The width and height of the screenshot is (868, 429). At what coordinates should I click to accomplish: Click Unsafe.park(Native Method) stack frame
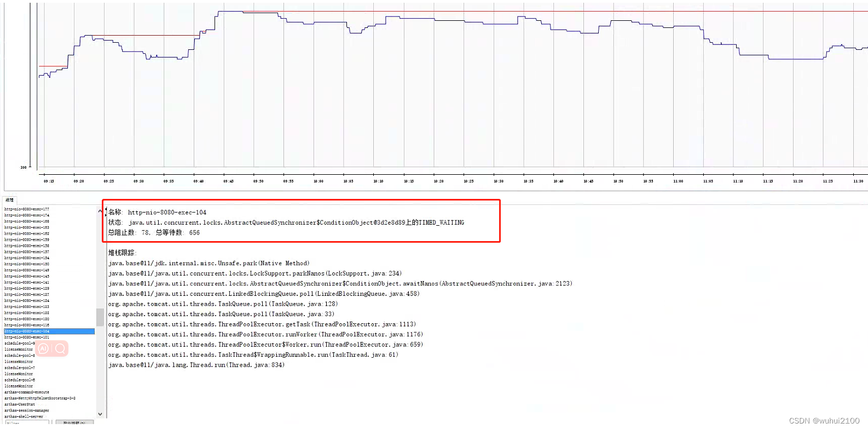209,264
